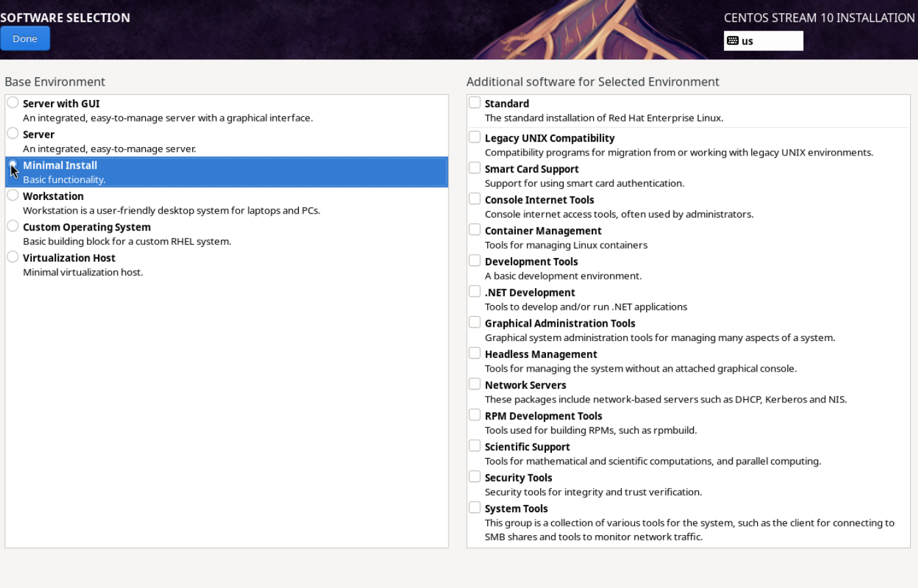Click the Done button
Screen dimensions: 918x588
[x=25, y=39]
